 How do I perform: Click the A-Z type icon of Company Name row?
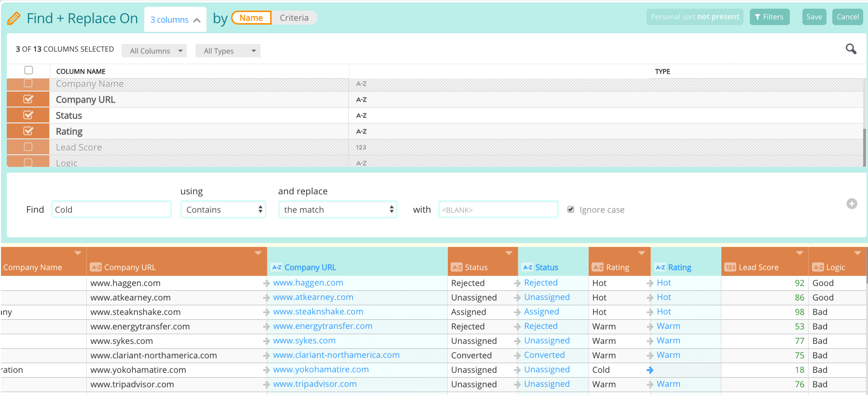[361, 84]
